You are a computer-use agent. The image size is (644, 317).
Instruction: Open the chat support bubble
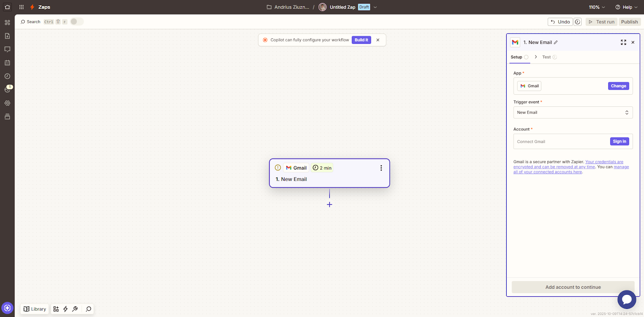click(627, 299)
